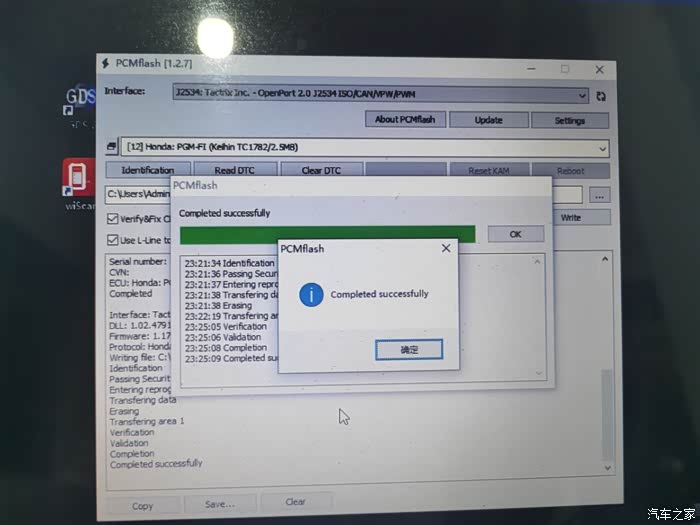Image resolution: width=700 pixels, height=525 pixels.
Task: Click the Save... log button
Action: 220,504
